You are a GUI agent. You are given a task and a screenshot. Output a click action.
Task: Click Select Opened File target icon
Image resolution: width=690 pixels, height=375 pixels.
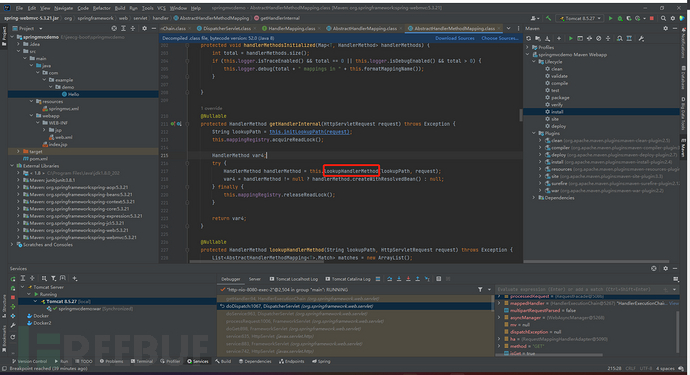click(x=114, y=29)
